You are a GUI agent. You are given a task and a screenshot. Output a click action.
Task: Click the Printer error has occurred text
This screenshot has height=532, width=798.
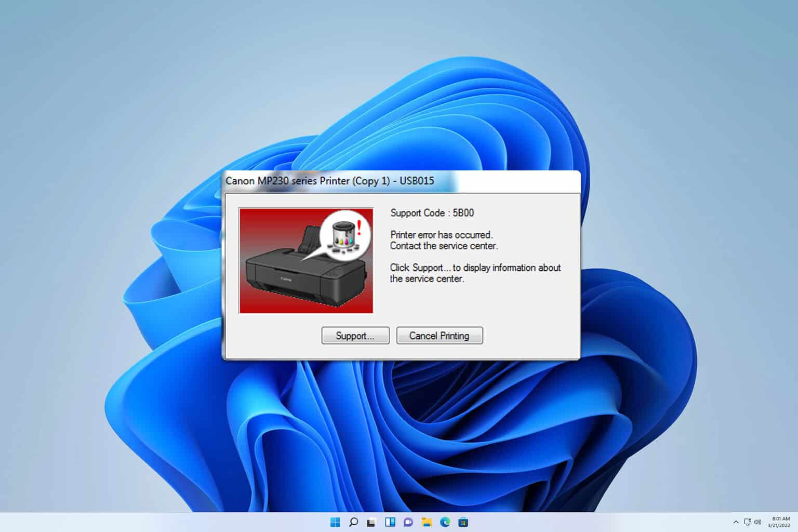coord(441,235)
